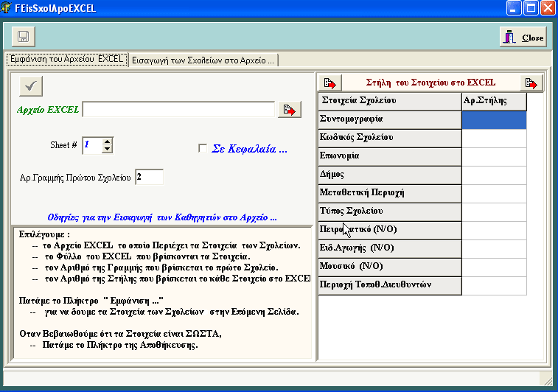Select the Κωδικός Σχολείου column number cell
The width and height of the screenshot is (558, 392).
click(x=494, y=138)
